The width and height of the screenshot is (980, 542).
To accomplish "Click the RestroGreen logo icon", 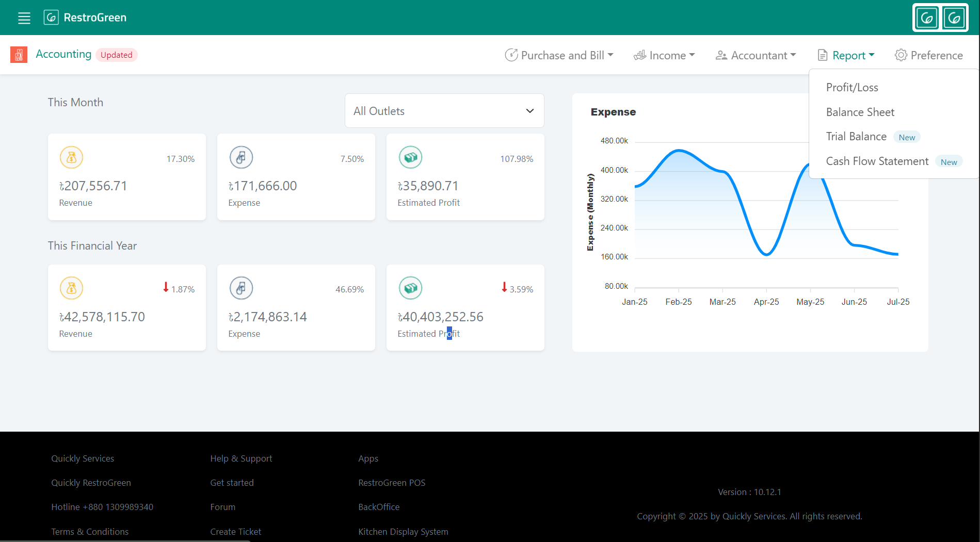I will click(x=51, y=18).
